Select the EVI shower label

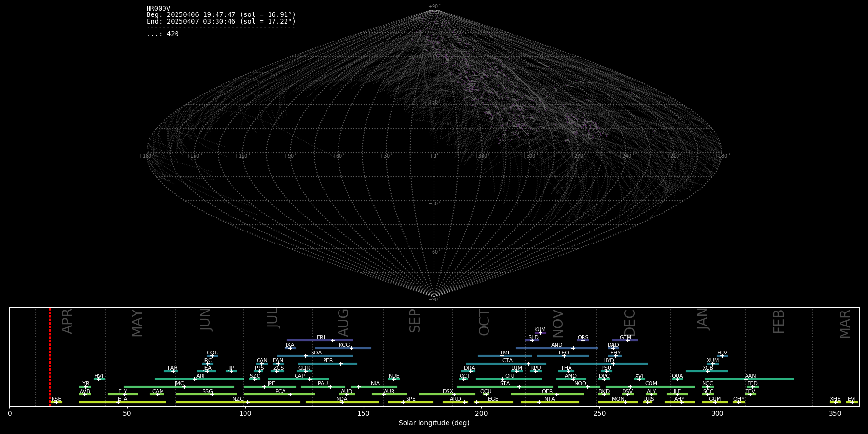(852, 399)
